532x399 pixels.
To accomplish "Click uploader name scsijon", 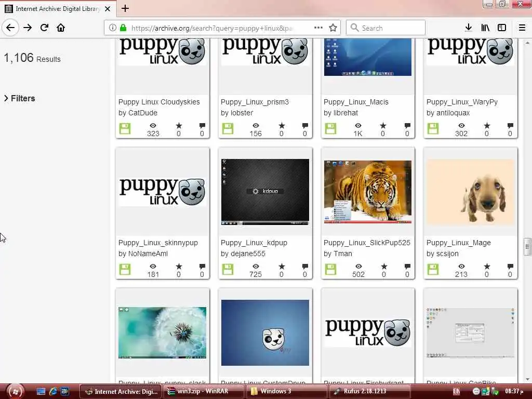I will 447,254.
